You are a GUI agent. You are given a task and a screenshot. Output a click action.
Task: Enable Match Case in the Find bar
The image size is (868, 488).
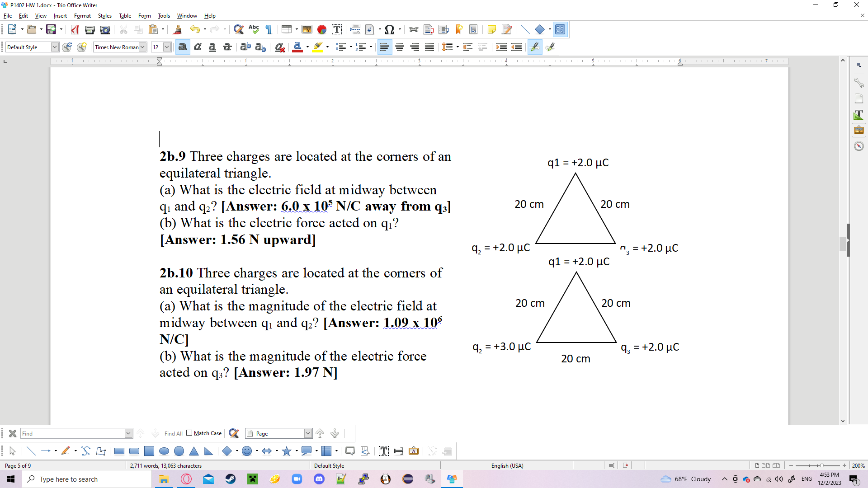(x=190, y=433)
